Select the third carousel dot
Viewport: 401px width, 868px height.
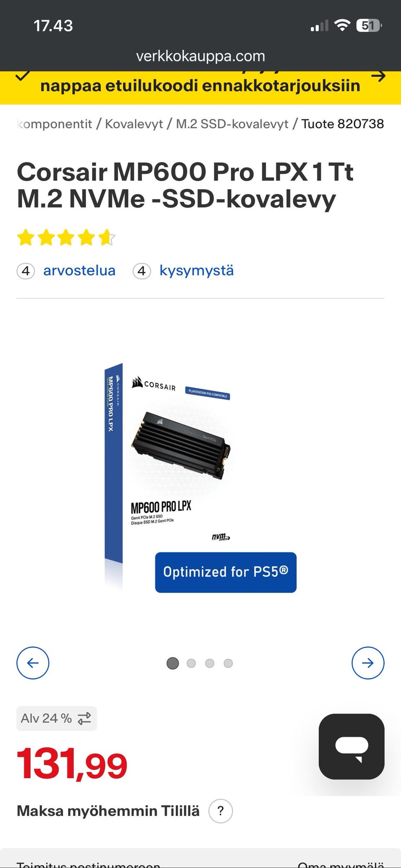point(210,663)
